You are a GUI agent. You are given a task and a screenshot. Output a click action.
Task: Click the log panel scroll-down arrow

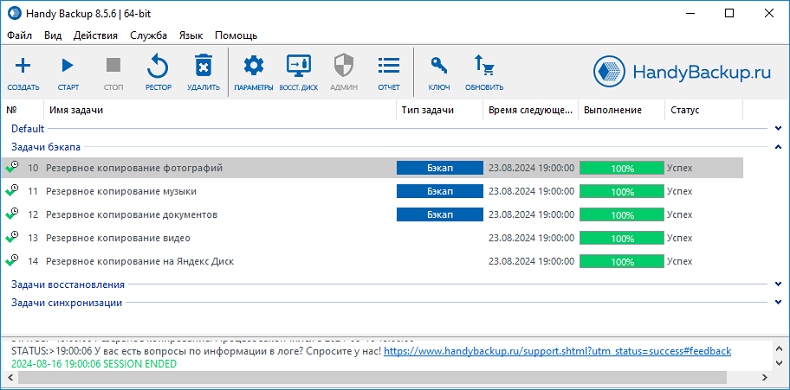point(779,363)
